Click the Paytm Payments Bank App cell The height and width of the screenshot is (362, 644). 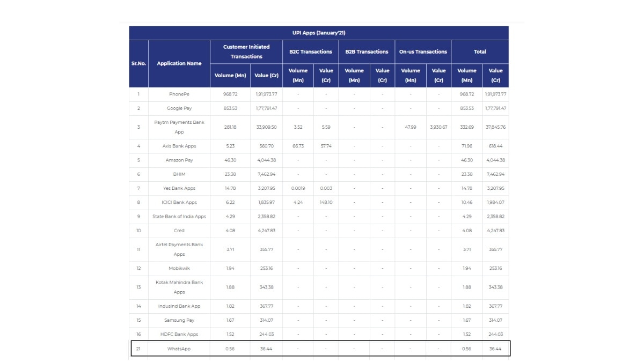click(179, 127)
